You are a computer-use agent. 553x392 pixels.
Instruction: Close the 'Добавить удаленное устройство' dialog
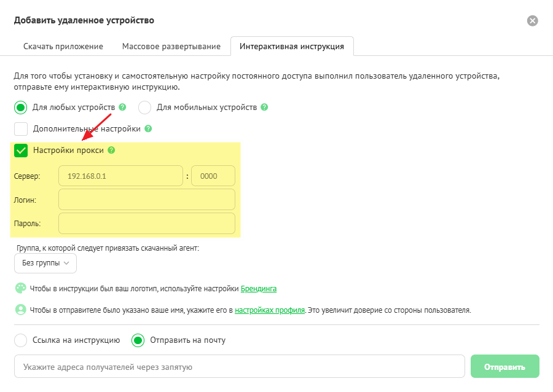point(533,21)
